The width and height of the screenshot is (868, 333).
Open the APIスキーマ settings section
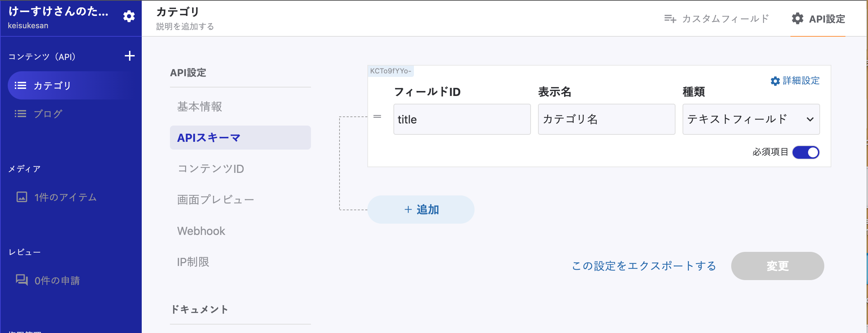240,138
